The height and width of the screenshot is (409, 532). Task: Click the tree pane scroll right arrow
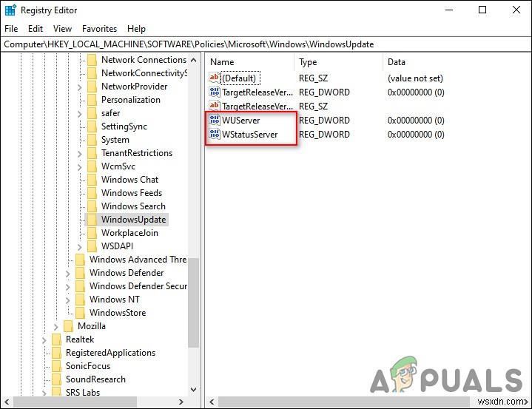pyautogui.click(x=181, y=402)
